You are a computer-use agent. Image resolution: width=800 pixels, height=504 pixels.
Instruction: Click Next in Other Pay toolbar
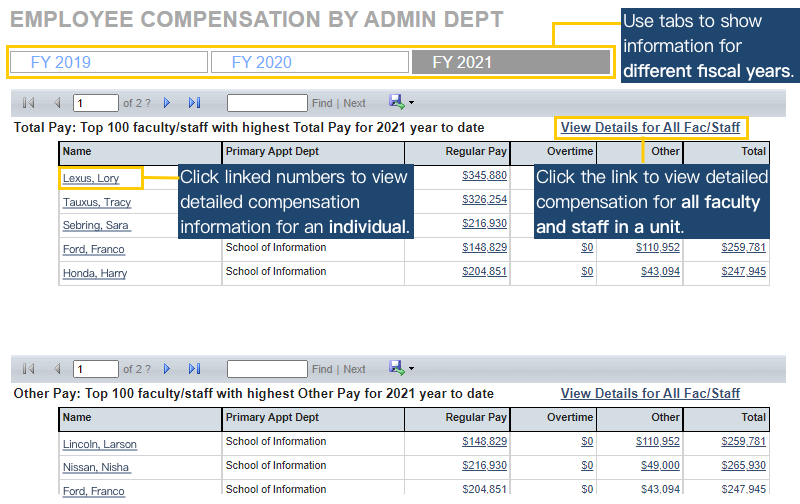pyautogui.click(x=354, y=369)
